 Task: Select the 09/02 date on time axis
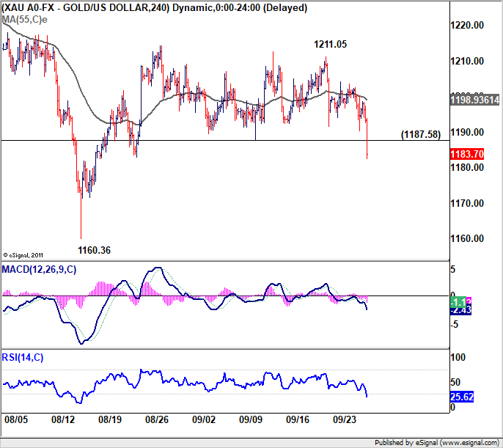pyautogui.click(x=204, y=419)
